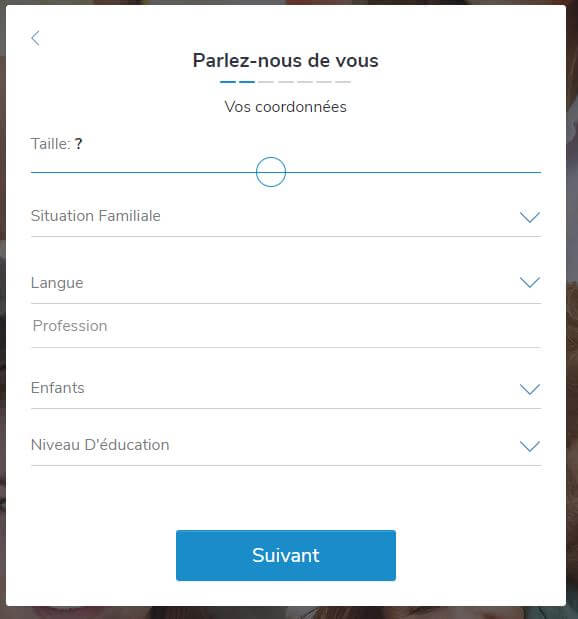578x619 pixels.
Task: Open the Situation Familiale dropdown field
Action: click(286, 217)
